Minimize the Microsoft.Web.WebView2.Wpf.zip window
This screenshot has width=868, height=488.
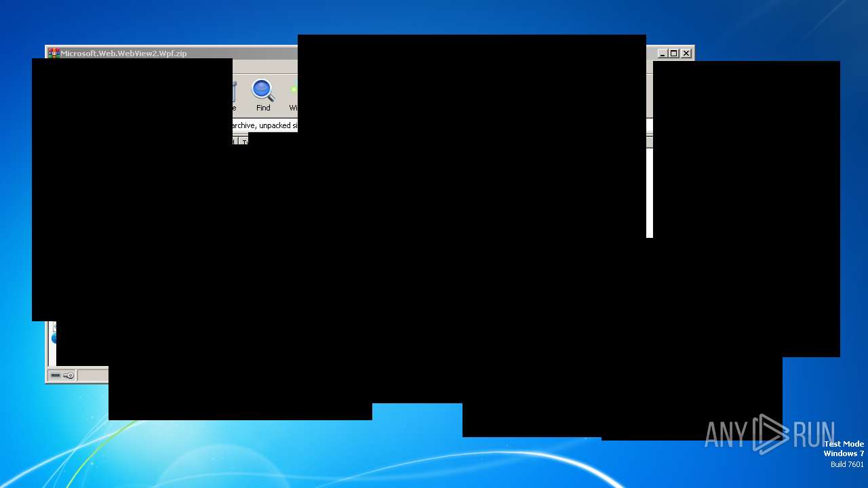pos(663,53)
